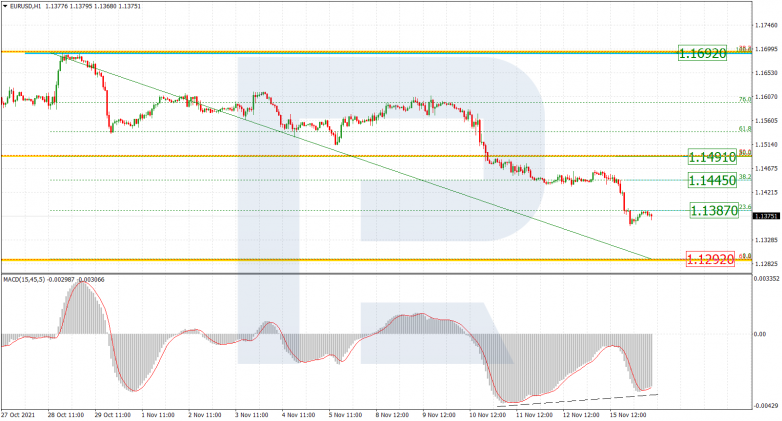
Task: Click the 28 Oct 11:00 time label
Action: coord(66,415)
